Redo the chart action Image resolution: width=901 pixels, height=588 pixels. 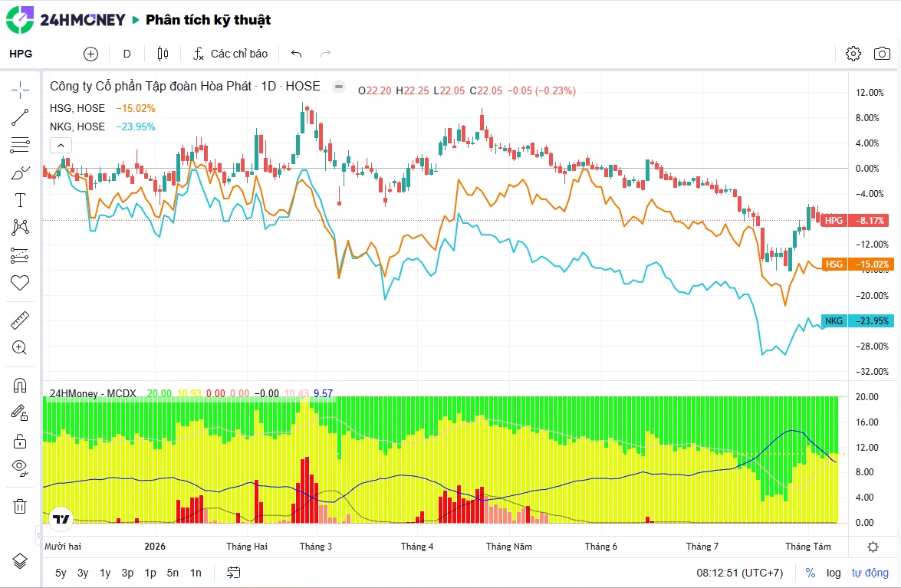[x=325, y=54]
